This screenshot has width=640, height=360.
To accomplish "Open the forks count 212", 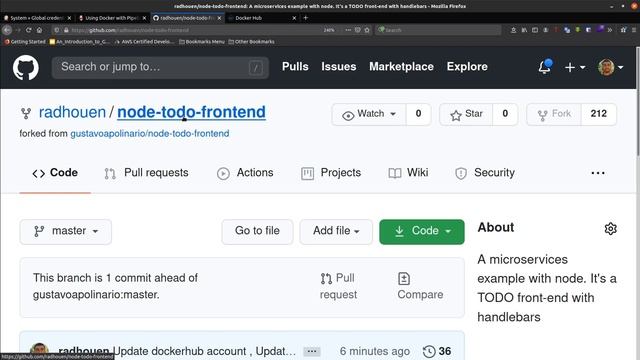I will (598, 114).
